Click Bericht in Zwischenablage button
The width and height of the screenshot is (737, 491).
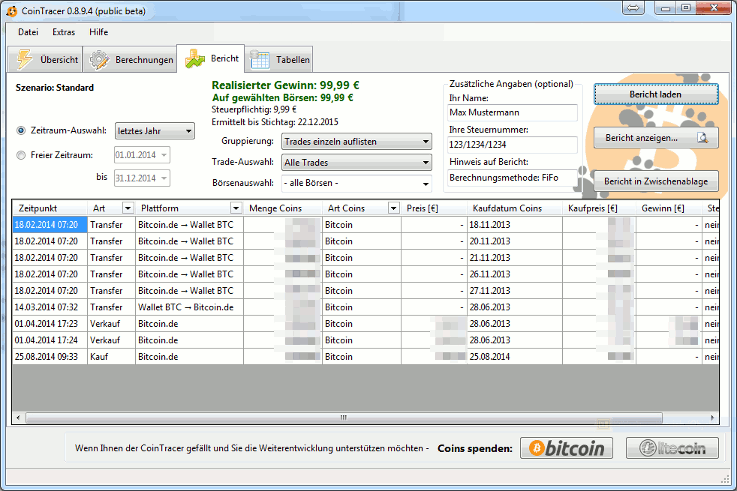tap(656, 181)
